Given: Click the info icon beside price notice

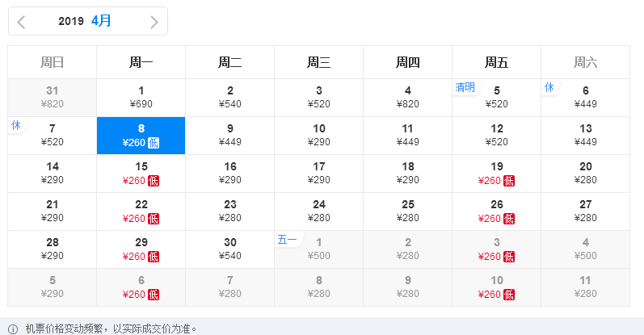Looking at the screenshot, I should pyautogui.click(x=13, y=329).
